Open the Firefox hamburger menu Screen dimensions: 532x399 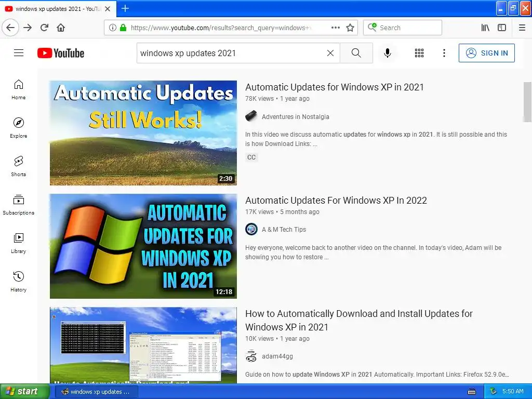coord(522,28)
